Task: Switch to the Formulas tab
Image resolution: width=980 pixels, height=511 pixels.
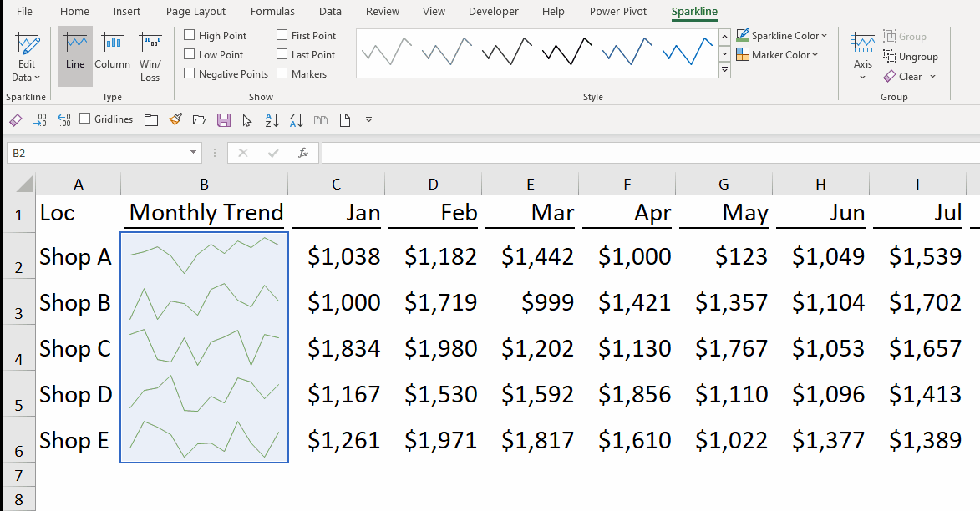Action: 272,12
